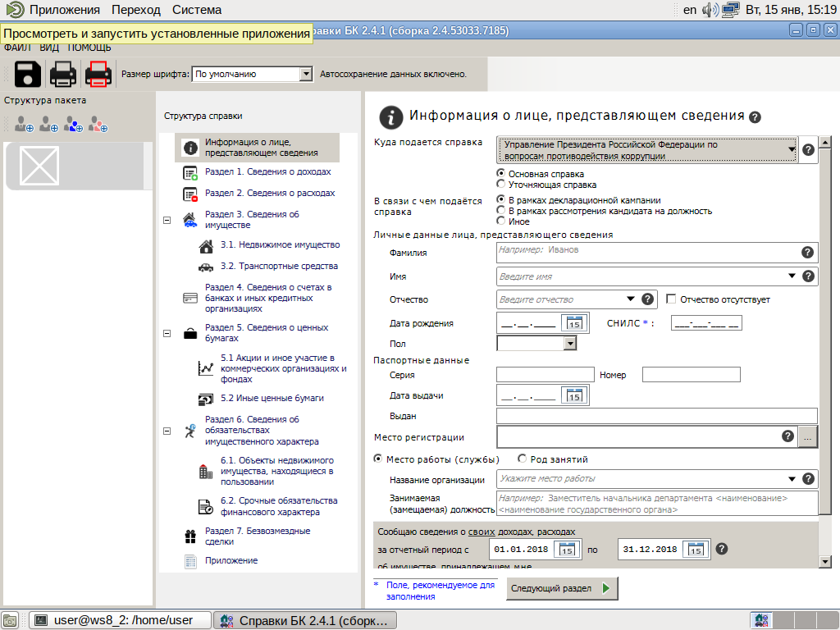Viewport: 840px width, 630px height.
Task: Open help icon beside Фамилия field
Action: coord(807,253)
